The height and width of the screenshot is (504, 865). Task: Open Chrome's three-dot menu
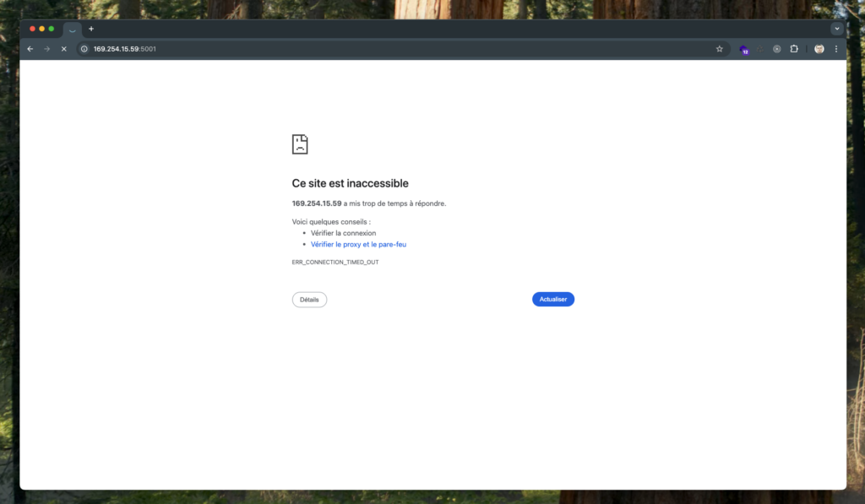click(x=836, y=49)
